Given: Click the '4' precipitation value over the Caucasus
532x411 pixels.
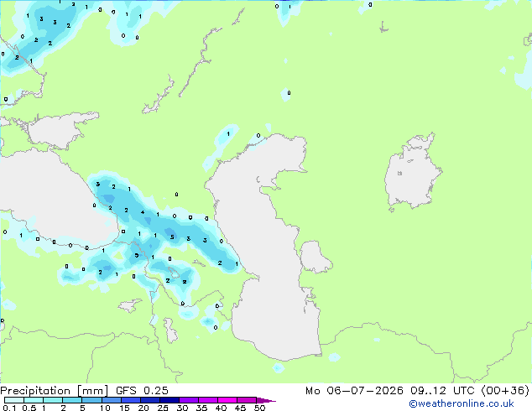Looking at the screenshot, I should click(x=143, y=212).
